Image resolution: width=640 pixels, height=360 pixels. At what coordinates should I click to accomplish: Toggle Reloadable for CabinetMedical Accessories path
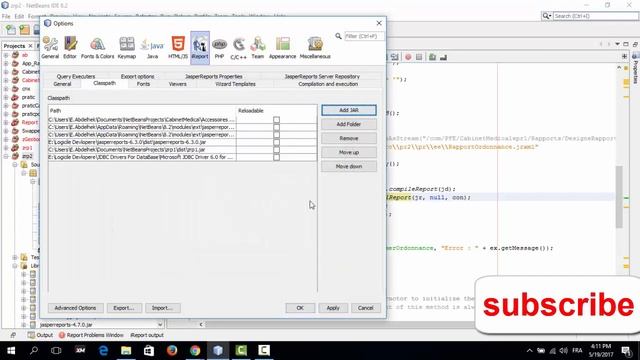(x=276, y=120)
